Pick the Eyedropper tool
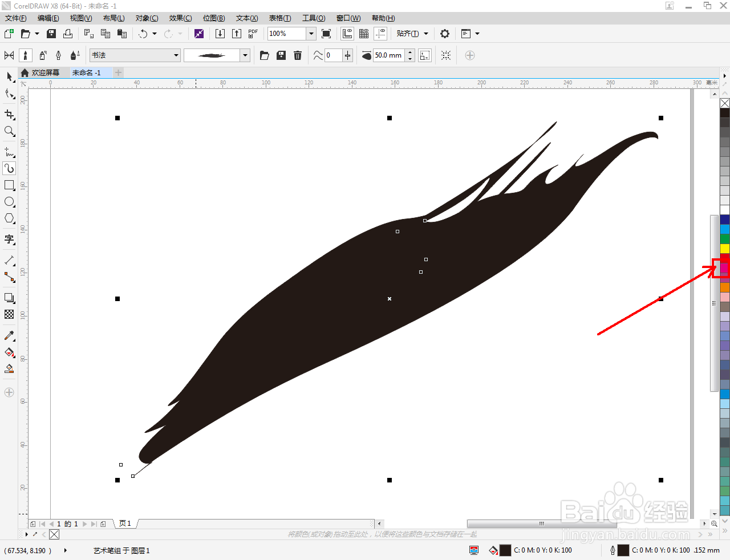This screenshot has height=560, width=730. 9,336
